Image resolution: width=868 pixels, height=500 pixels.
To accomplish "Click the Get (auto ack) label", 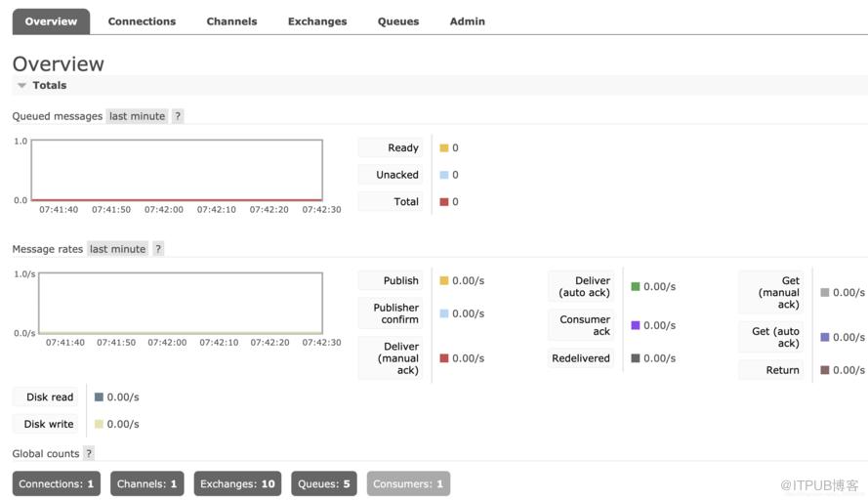I will point(771,337).
